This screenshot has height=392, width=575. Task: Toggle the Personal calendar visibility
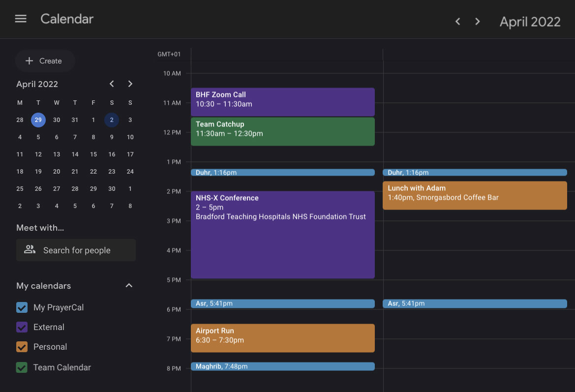point(21,346)
